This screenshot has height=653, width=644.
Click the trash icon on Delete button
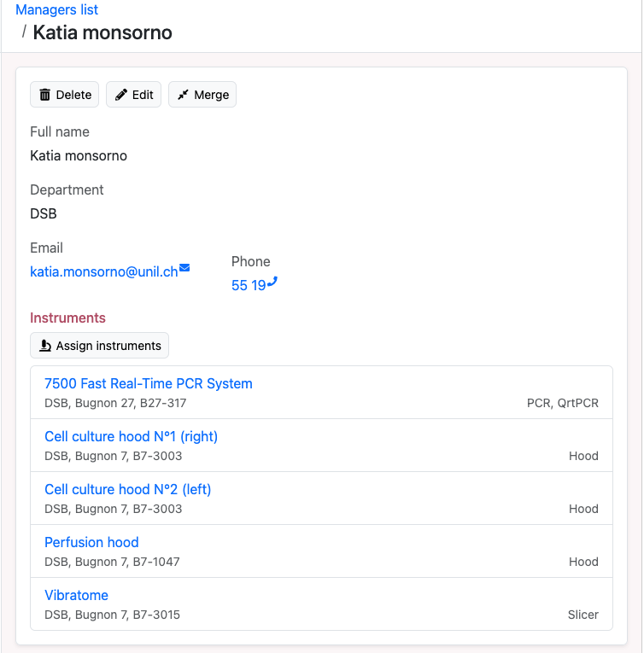pos(44,95)
